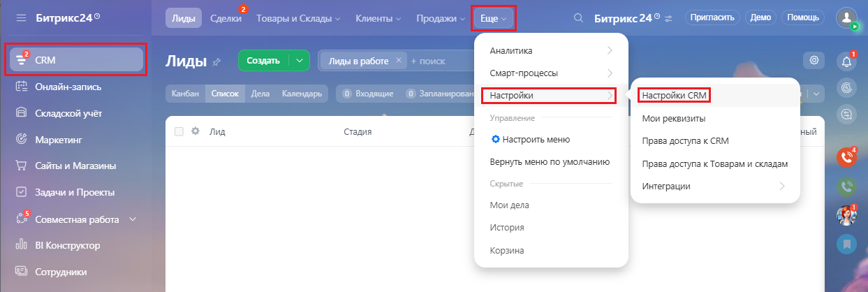This screenshot has width=868, height=292.
Task: Click the green Создать button
Action: [x=264, y=61]
